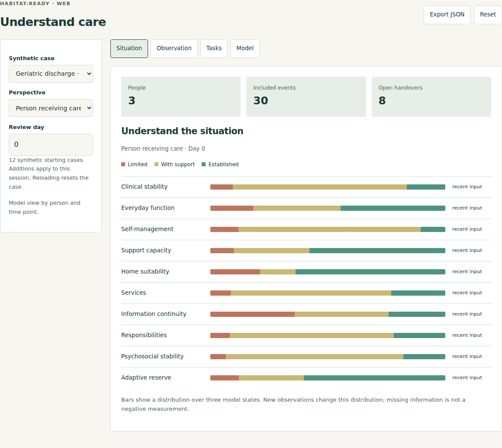Click the Support capacity row label
The image size is (502, 448).
(x=146, y=251)
